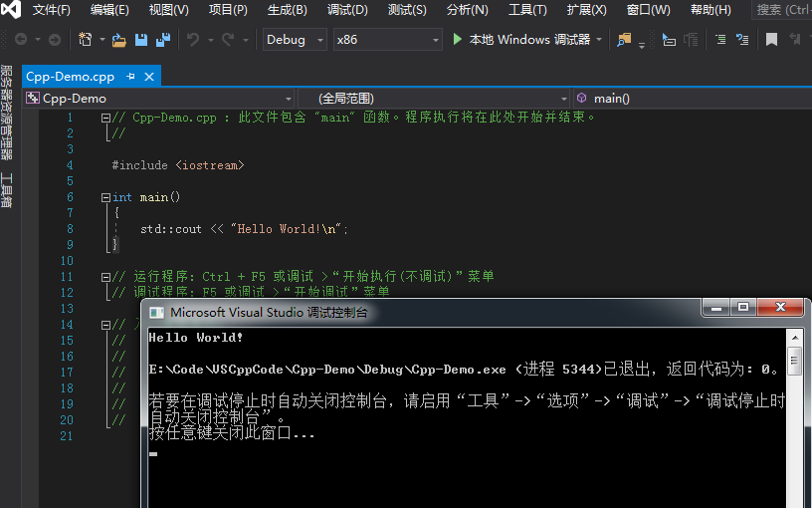This screenshot has height=508, width=812.
Task: Collapse the comment block at line 11
Action: (x=105, y=277)
